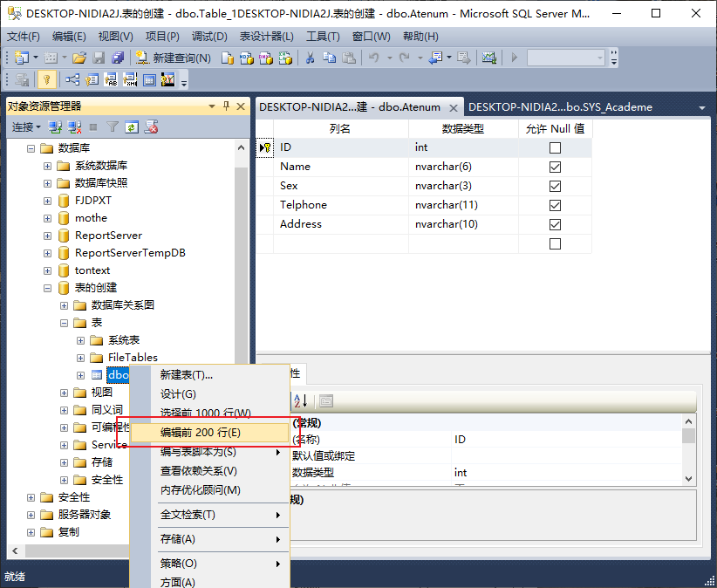717x588 pixels.
Task: Click the Manage Indexes and Keys icon
Action: click(x=92, y=79)
